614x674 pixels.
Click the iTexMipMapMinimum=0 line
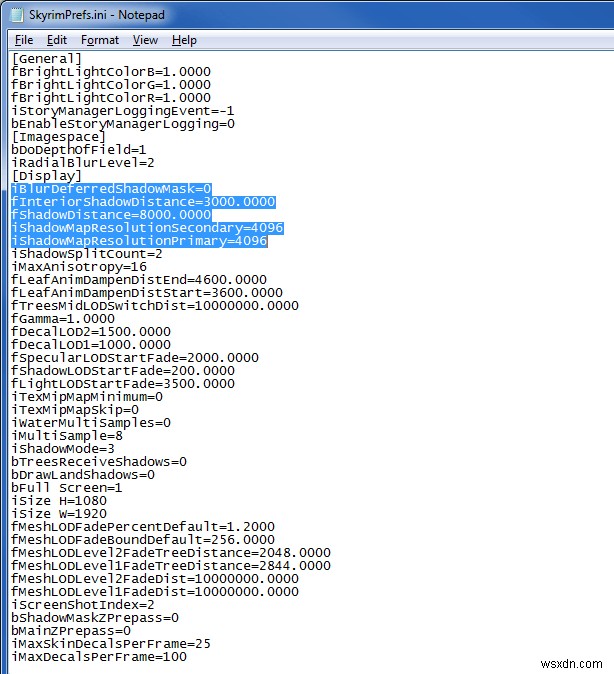pyautogui.click(x=87, y=397)
